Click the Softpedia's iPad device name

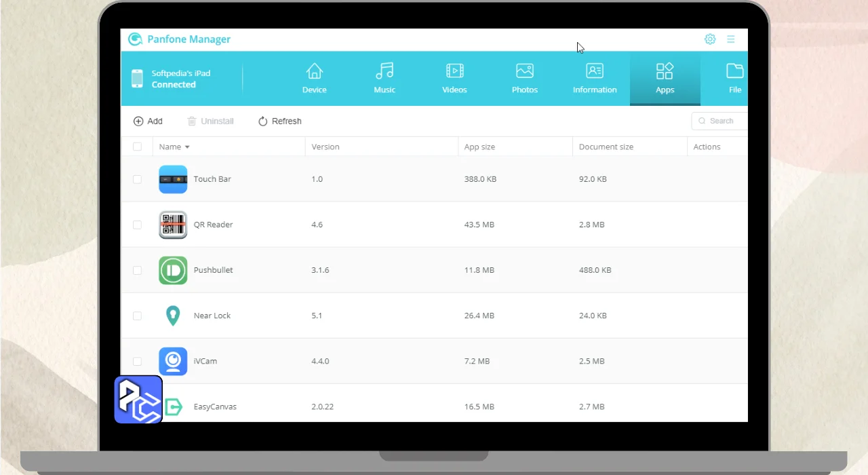180,73
